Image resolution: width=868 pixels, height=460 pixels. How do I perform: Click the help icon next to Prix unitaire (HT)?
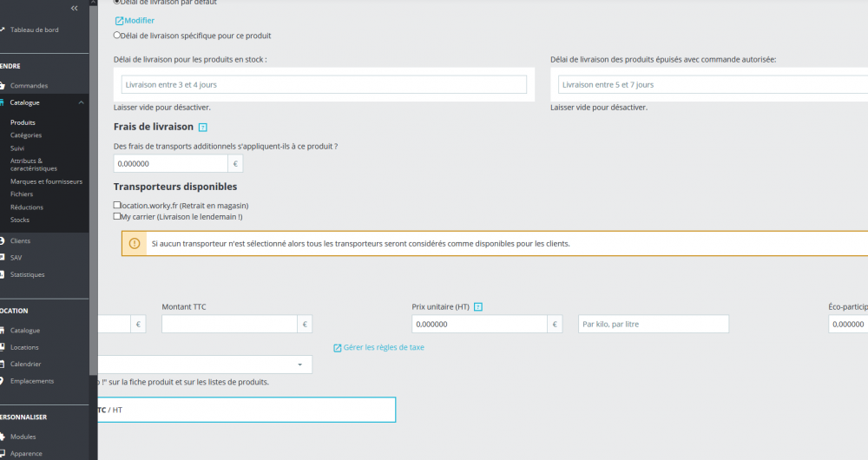click(478, 306)
